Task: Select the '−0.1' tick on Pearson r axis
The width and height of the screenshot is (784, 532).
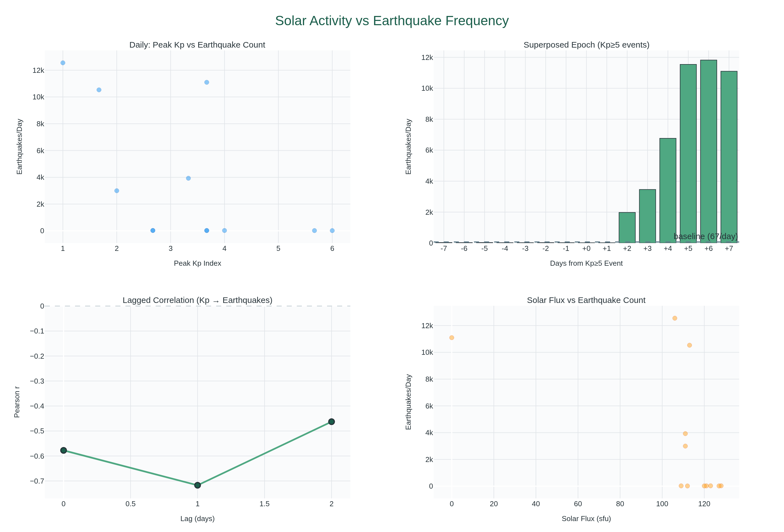Action: 37,331
